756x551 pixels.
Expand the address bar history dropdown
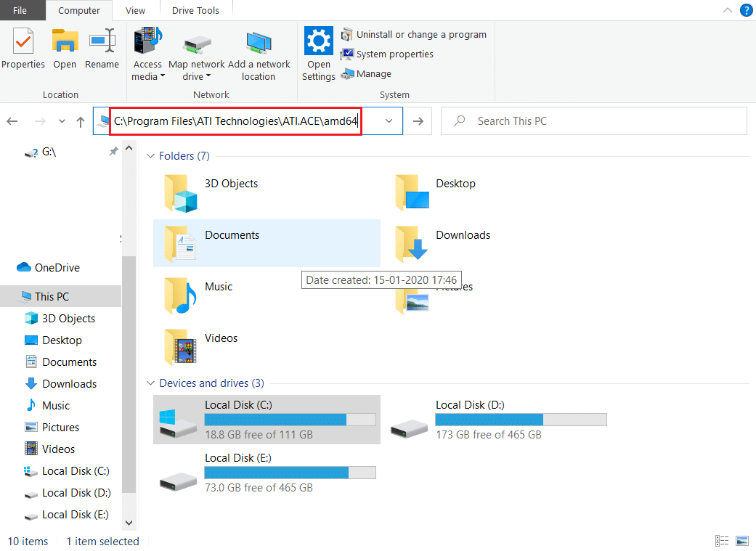pyautogui.click(x=389, y=121)
